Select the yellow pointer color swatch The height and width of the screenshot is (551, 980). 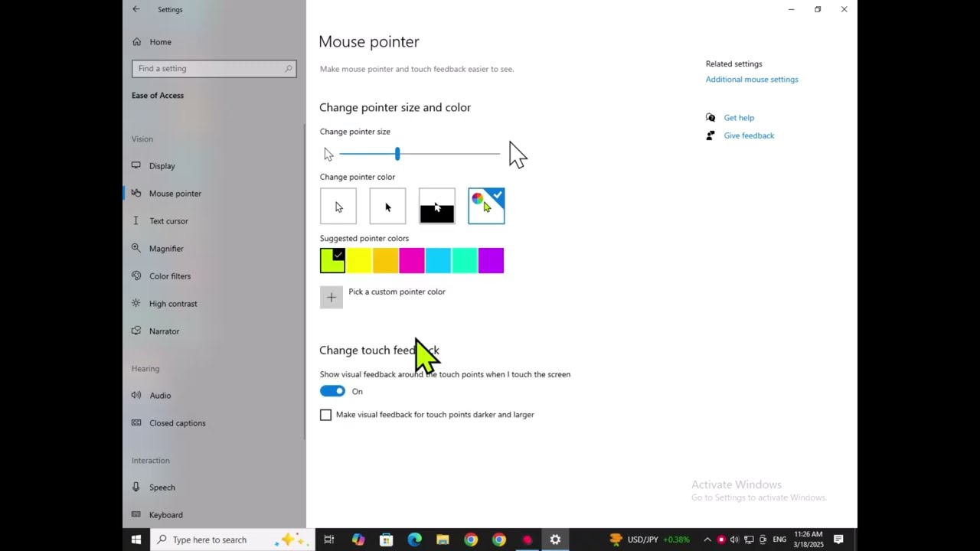pyautogui.click(x=359, y=261)
